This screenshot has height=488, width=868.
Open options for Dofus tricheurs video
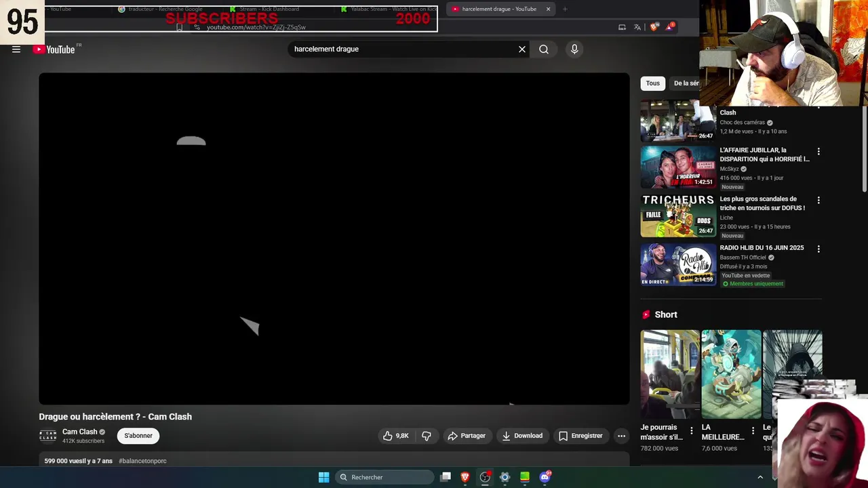pos(818,200)
